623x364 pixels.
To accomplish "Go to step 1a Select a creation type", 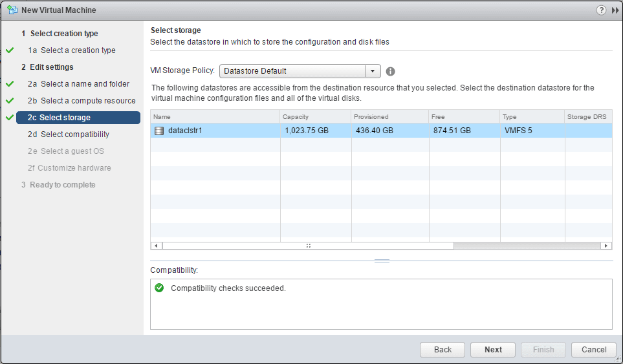I will 78,50.
